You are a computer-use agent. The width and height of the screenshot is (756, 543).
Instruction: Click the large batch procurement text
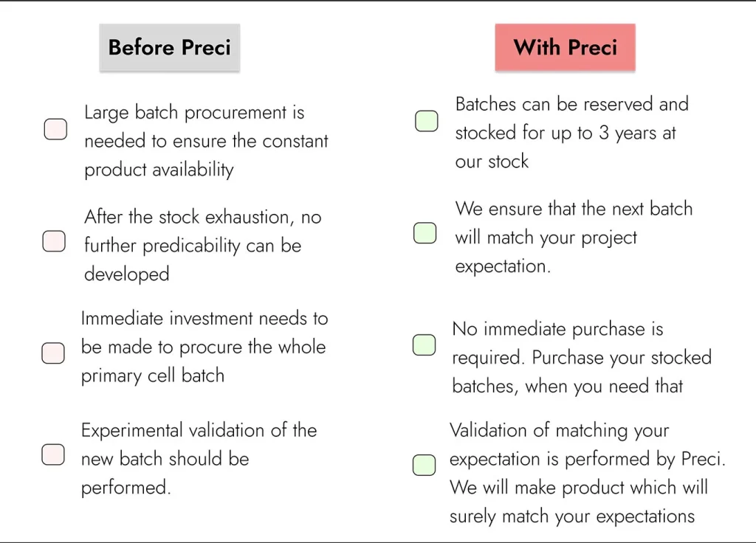pyautogui.click(x=205, y=141)
